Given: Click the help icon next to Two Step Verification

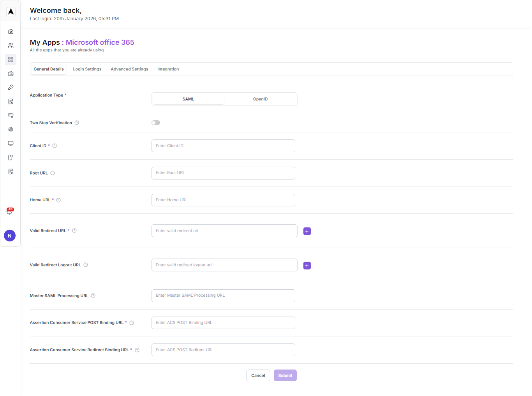Looking at the screenshot, I should point(77,123).
